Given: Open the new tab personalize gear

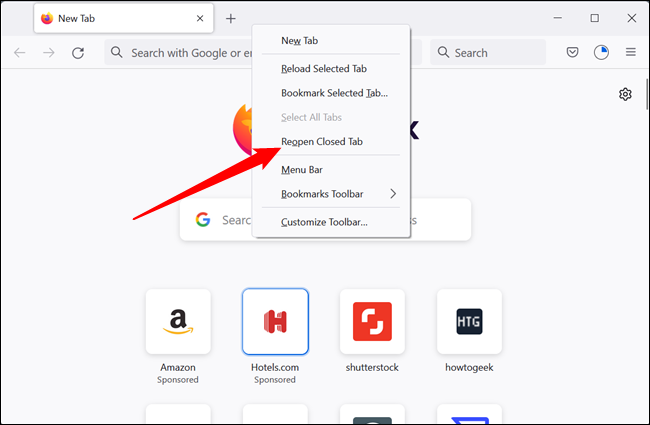Looking at the screenshot, I should [625, 94].
